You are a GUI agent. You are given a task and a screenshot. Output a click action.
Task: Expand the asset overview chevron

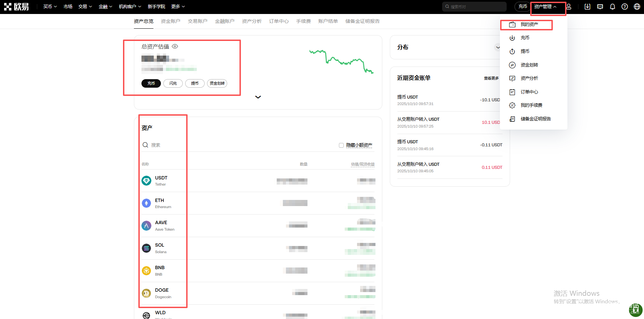tap(258, 97)
